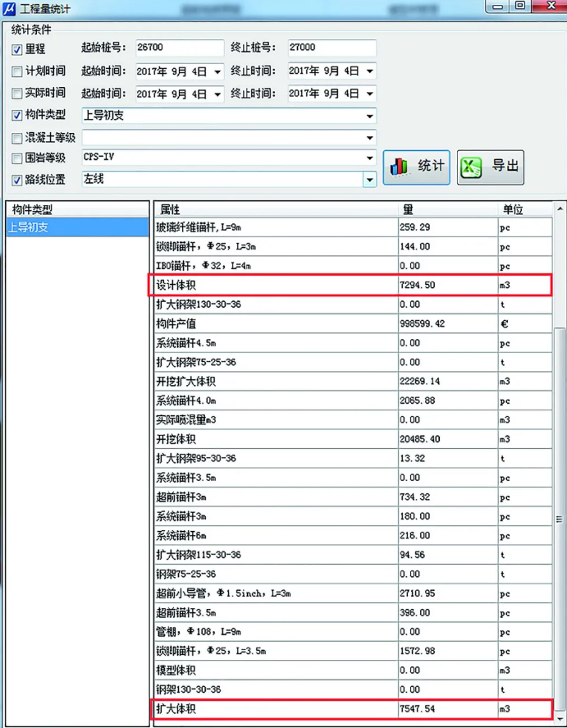Viewport: 567px width, 728px height.
Task: Select the 设计体积 row
Action: pyautogui.click(x=354, y=285)
